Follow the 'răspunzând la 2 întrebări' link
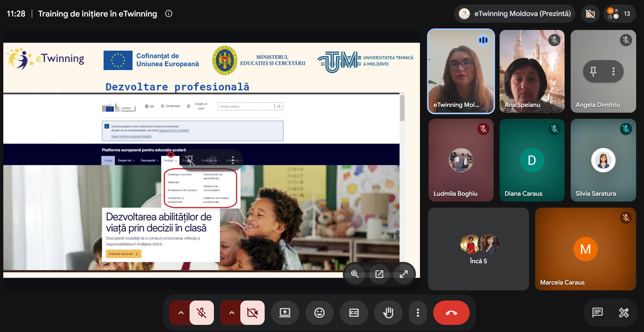 (x=174, y=130)
